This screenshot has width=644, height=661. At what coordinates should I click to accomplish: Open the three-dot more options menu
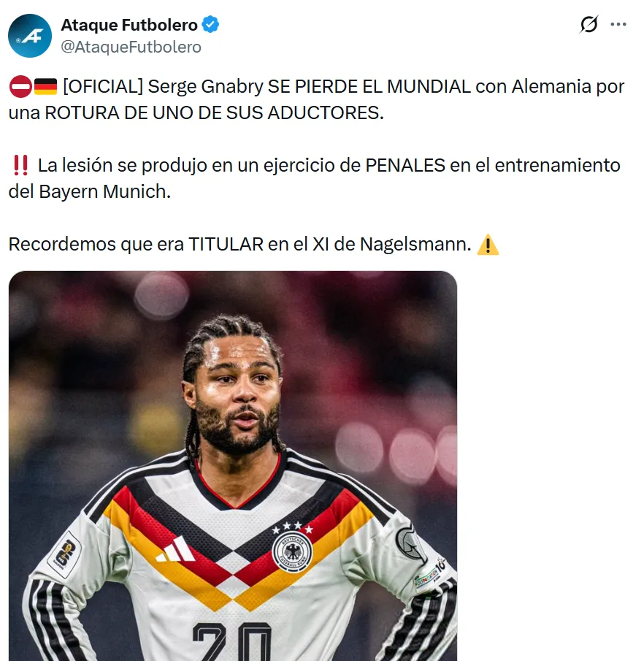pyautogui.click(x=618, y=24)
